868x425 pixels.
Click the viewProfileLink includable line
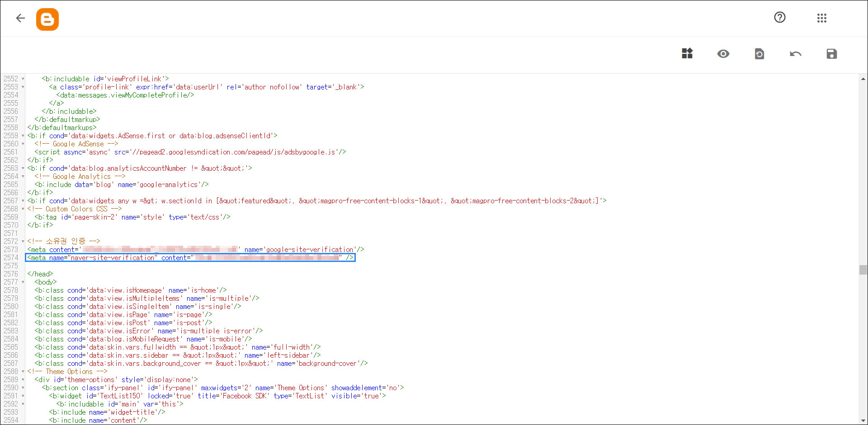click(x=105, y=79)
